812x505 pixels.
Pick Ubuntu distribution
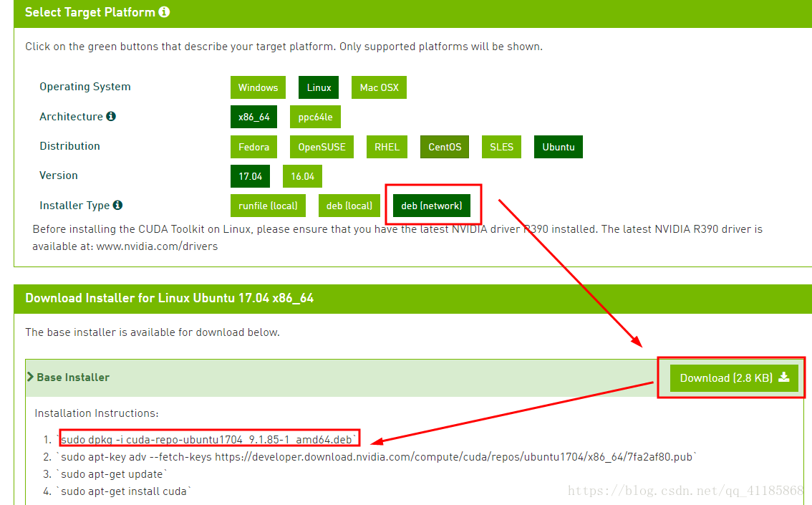click(559, 147)
